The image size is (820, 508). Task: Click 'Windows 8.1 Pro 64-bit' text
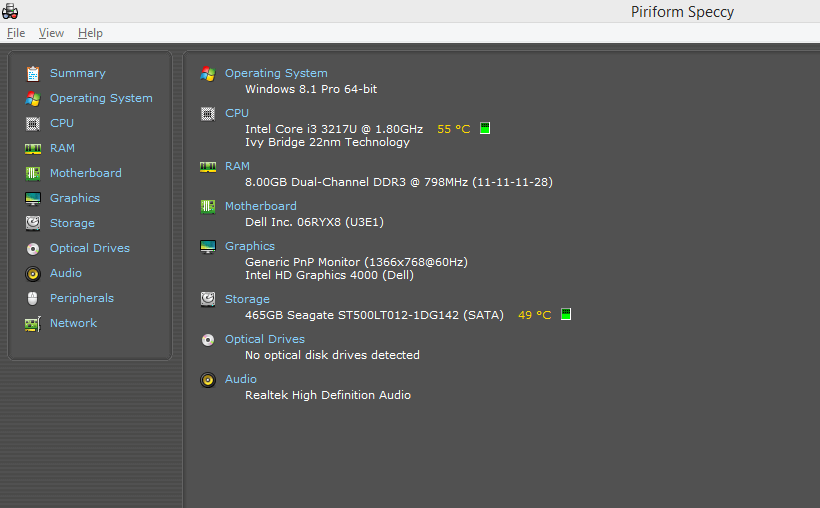(x=311, y=89)
